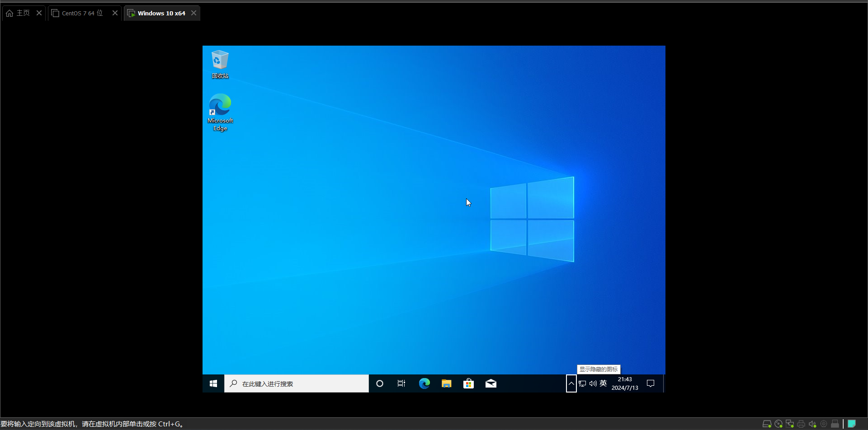Click the network icon in system tray

click(x=582, y=383)
